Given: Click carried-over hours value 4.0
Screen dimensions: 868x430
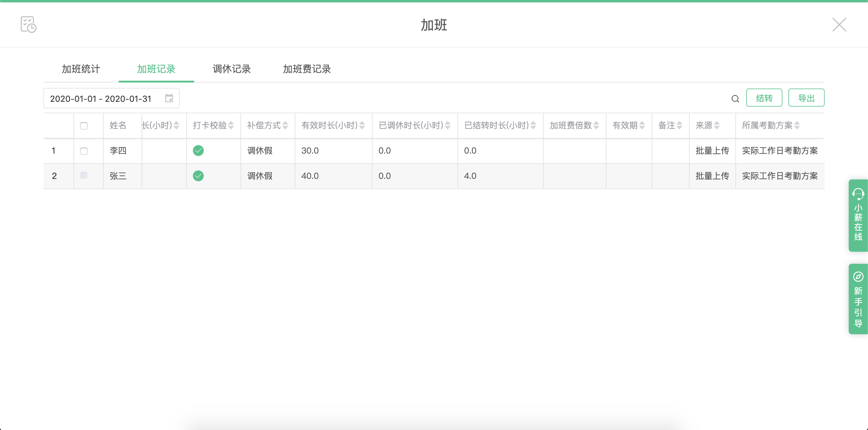Looking at the screenshot, I should (x=470, y=176).
